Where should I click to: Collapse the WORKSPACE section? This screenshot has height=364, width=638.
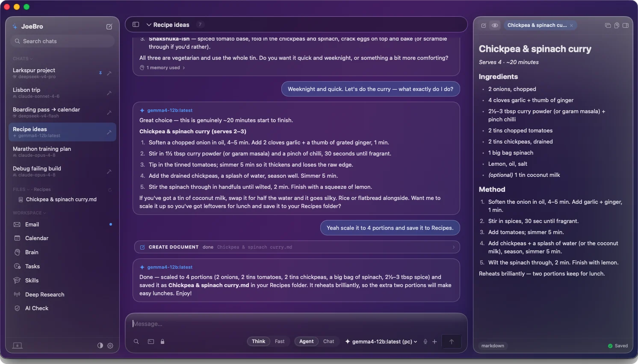tap(29, 213)
